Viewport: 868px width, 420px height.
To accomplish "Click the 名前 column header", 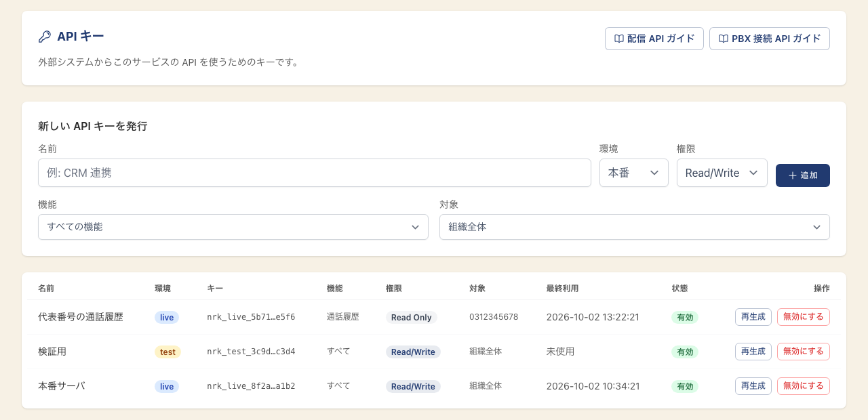I will click(46, 289).
